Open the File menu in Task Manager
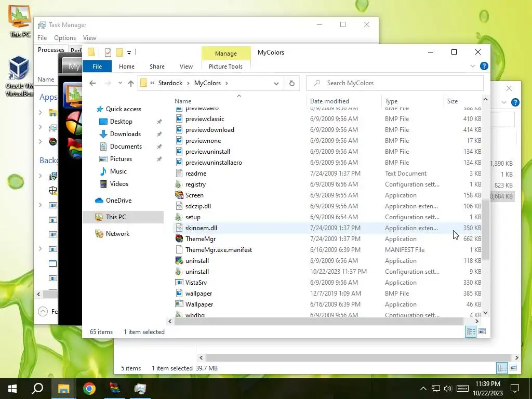 click(x=42, y=38)
